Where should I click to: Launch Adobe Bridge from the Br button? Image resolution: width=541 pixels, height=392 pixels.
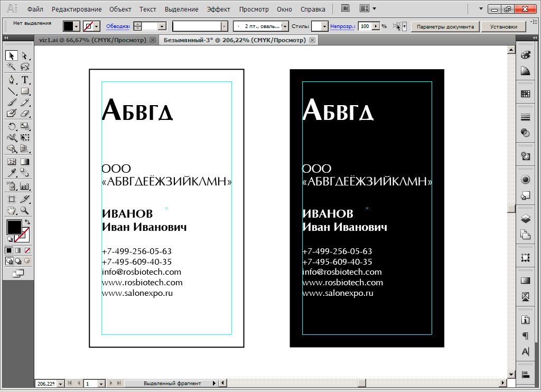click(x=346, y=8)
